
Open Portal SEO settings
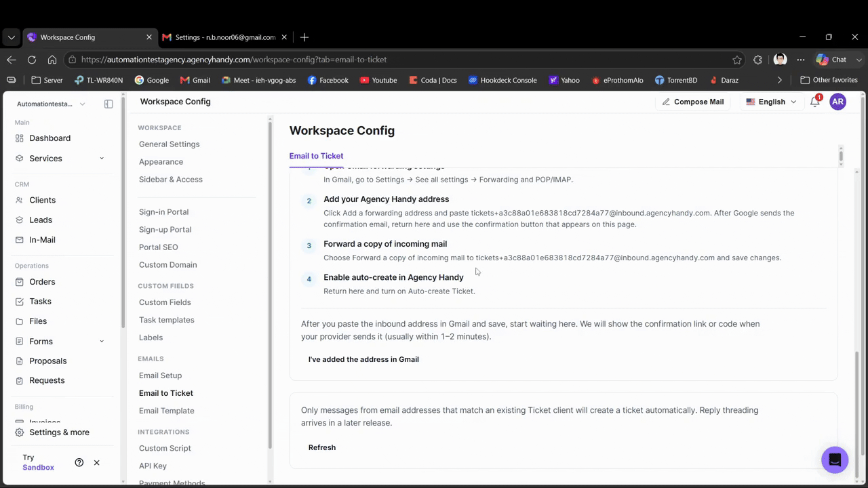(x=159, y=247)
